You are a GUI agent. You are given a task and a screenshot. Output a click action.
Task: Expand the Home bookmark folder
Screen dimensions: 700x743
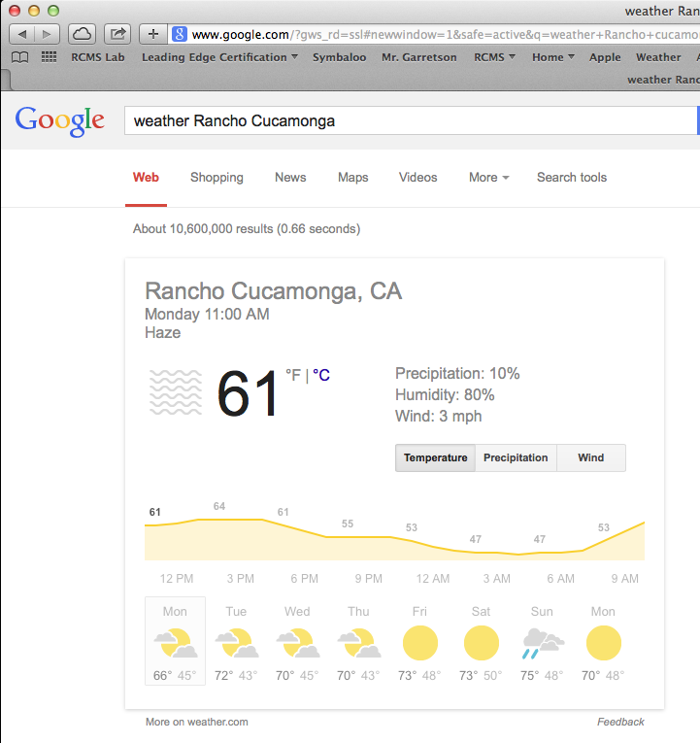pyautogui.click(x=552, y=57)
